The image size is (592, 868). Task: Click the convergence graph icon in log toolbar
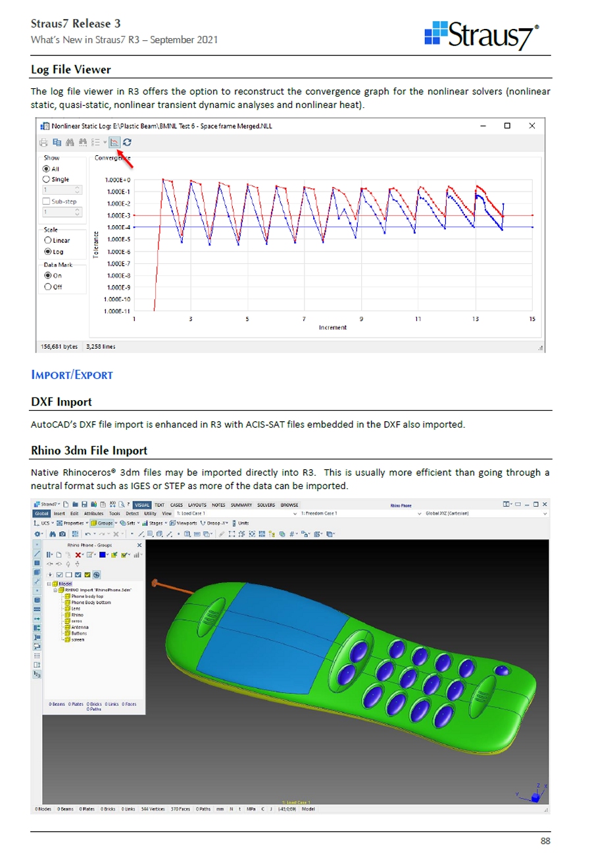coord(114,142)
